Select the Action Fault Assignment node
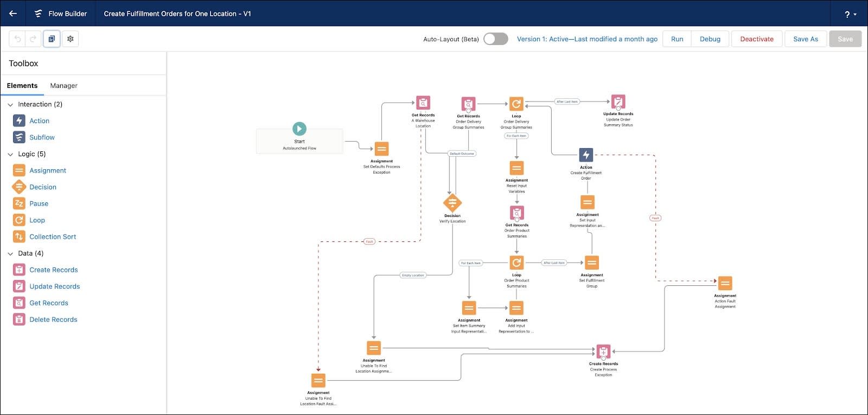Viewport: 868px width, 415px height. [x=725, y=283]
